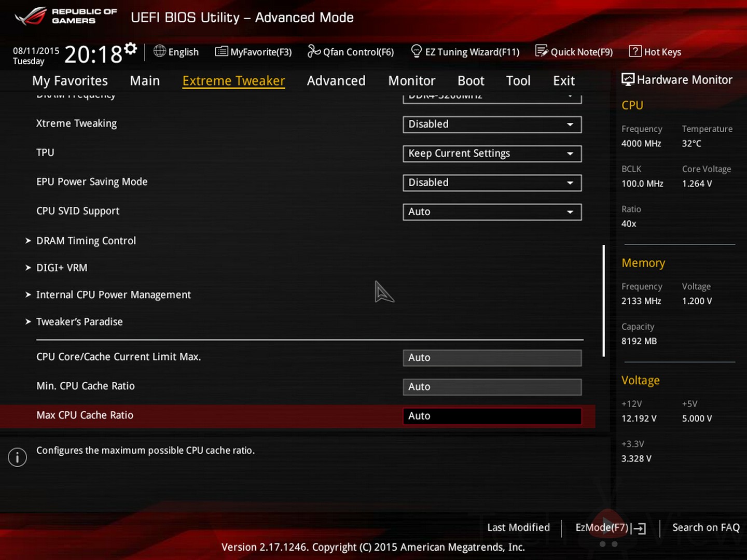
Task: Open Search on FAQ
Action: [x=706, y=527]
